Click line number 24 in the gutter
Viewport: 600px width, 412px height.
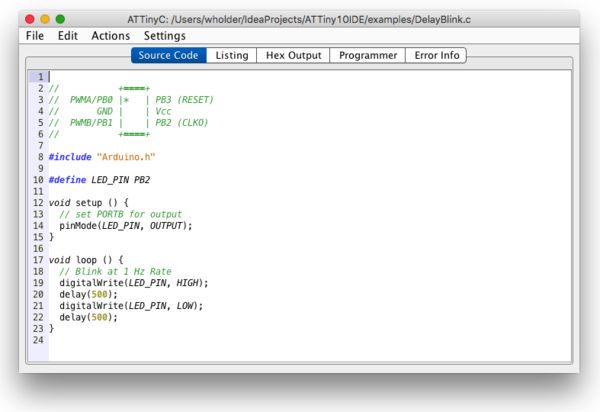(39, 340)
